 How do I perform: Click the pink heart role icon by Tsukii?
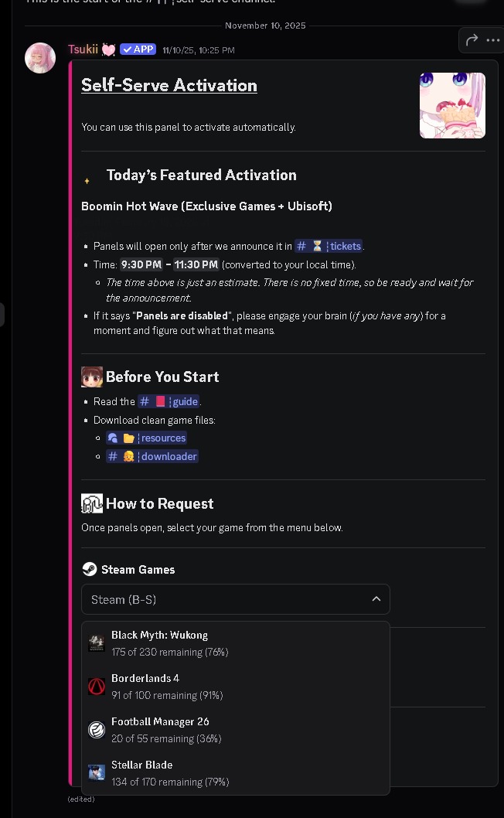tap(108, 49)
